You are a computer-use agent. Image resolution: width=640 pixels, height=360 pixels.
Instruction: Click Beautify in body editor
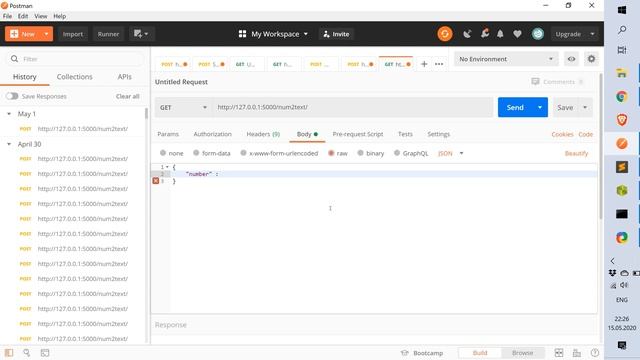pyautogui.click(x=576, y=153)
